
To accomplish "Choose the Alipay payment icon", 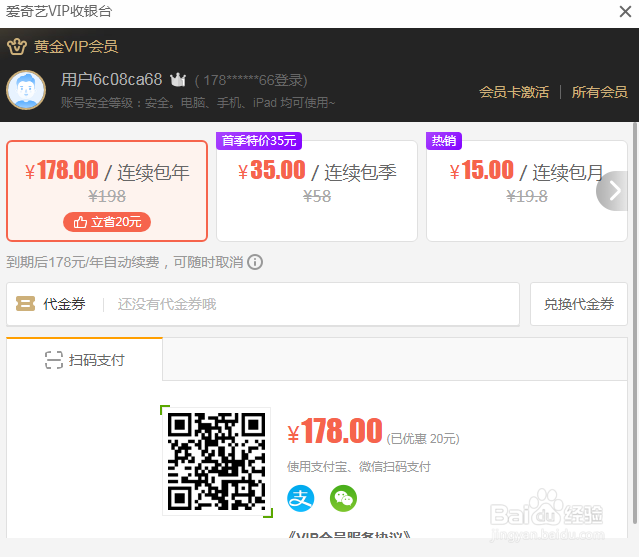I will [301, 498].
